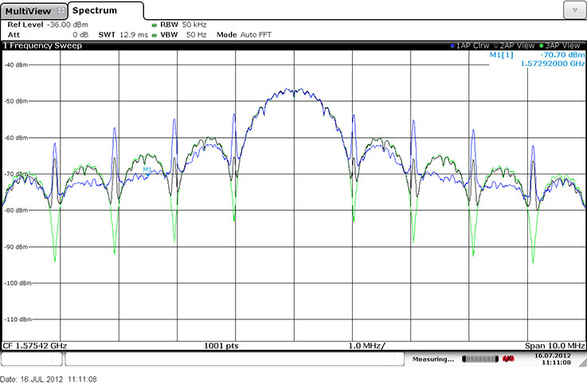Click the Ref Level -36.00 dBm setting
587x392 pixels.
[x=48, y=25]
